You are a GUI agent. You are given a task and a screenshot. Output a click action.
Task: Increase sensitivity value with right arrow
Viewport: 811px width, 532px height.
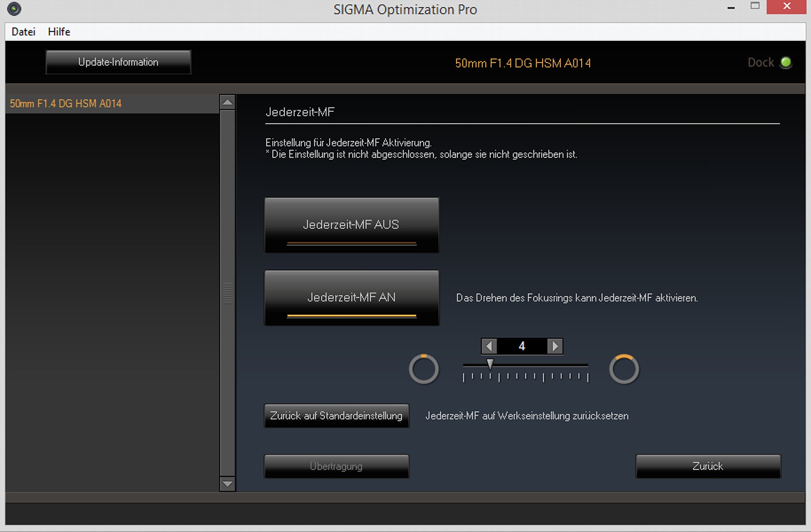tap(555, 346)
